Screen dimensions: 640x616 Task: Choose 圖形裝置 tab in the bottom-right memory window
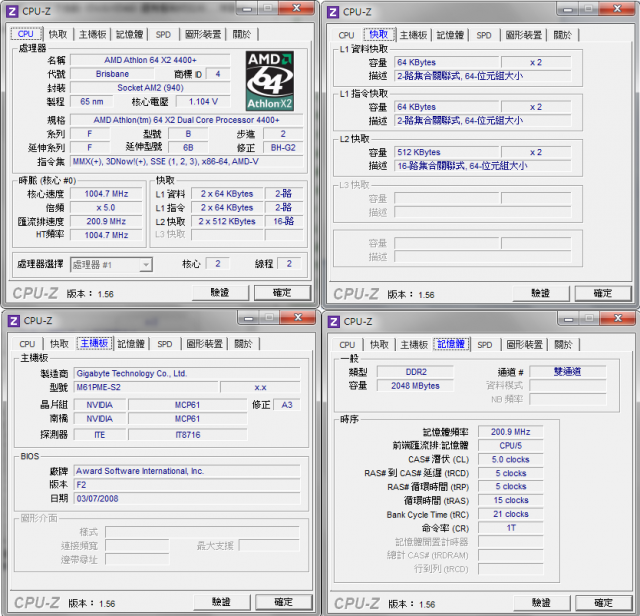[x=524, y=345]
